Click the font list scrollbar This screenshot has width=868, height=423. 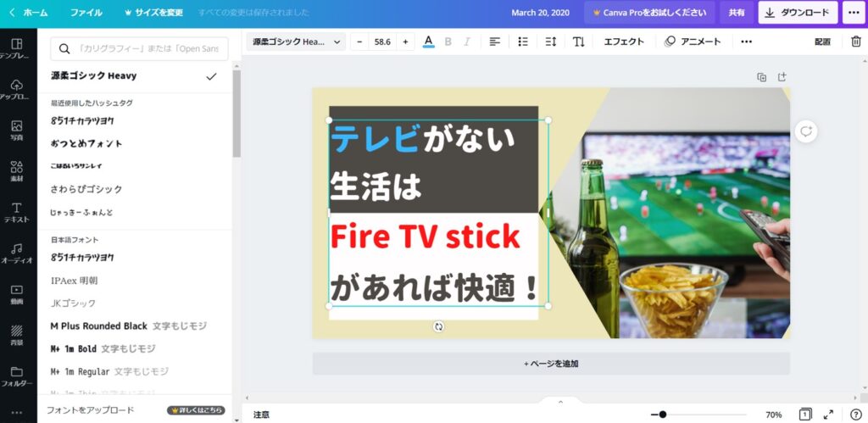click(x=236, y=114)
